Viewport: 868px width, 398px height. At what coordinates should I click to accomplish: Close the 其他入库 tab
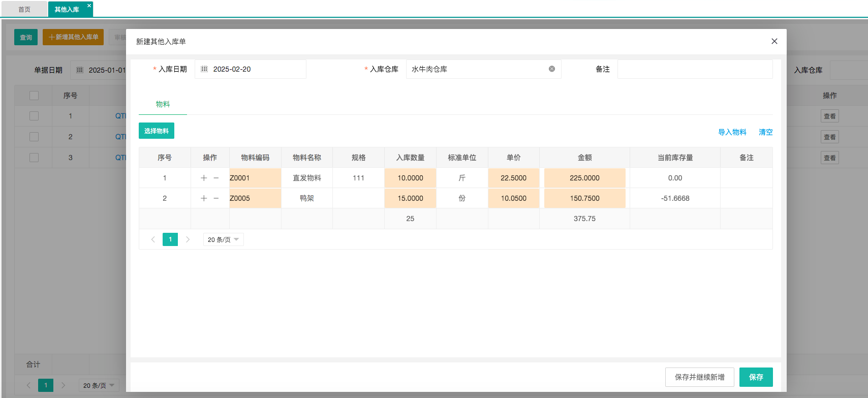(89, 6)
